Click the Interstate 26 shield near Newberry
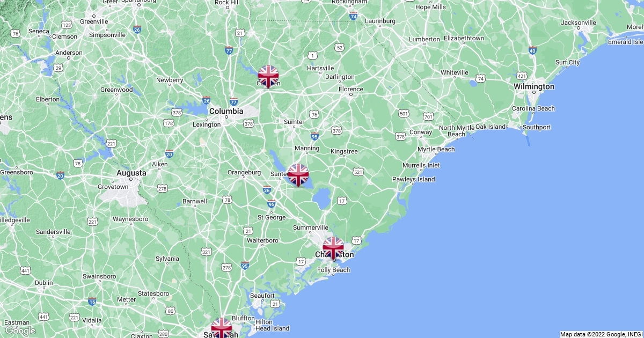644x338 pixels. [207, 100]
